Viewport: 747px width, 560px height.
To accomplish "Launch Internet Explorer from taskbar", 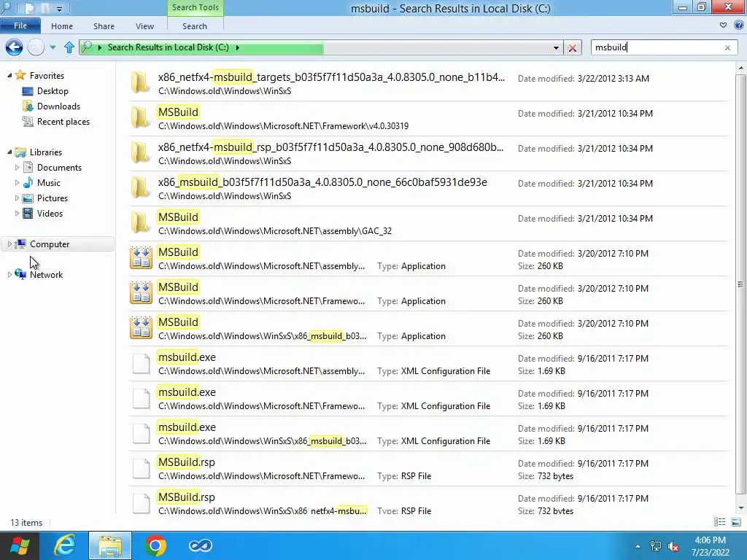I will click(64, 545).
